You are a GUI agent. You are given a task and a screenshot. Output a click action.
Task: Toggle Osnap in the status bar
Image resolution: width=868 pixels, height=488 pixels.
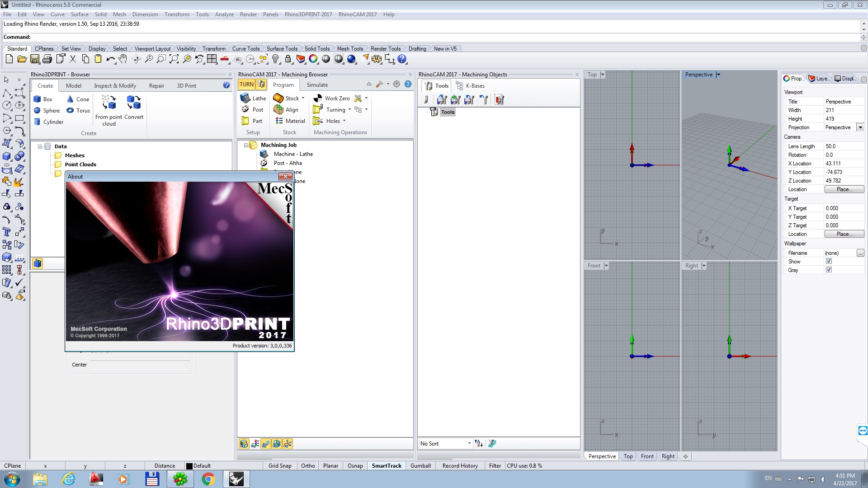355,466
